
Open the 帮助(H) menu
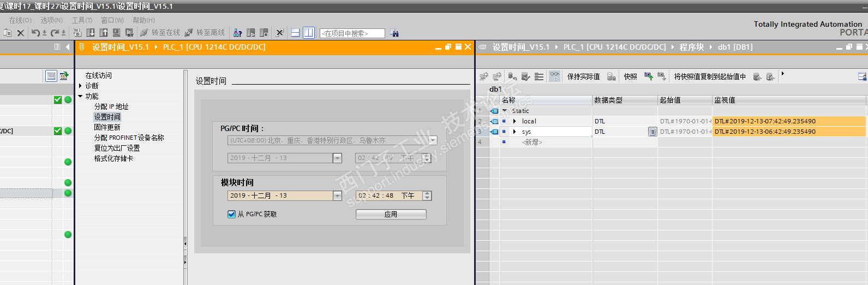point(144,20)
